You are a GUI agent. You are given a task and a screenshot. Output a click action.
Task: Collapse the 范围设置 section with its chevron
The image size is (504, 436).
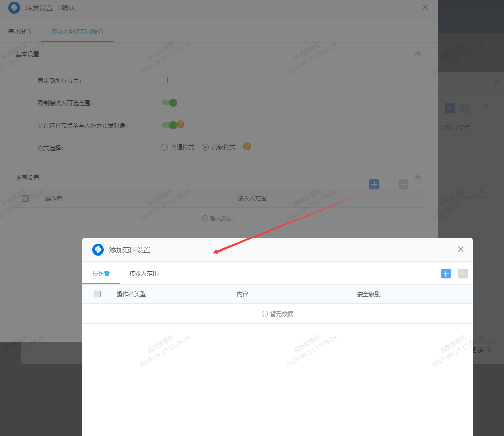(417, 178)
